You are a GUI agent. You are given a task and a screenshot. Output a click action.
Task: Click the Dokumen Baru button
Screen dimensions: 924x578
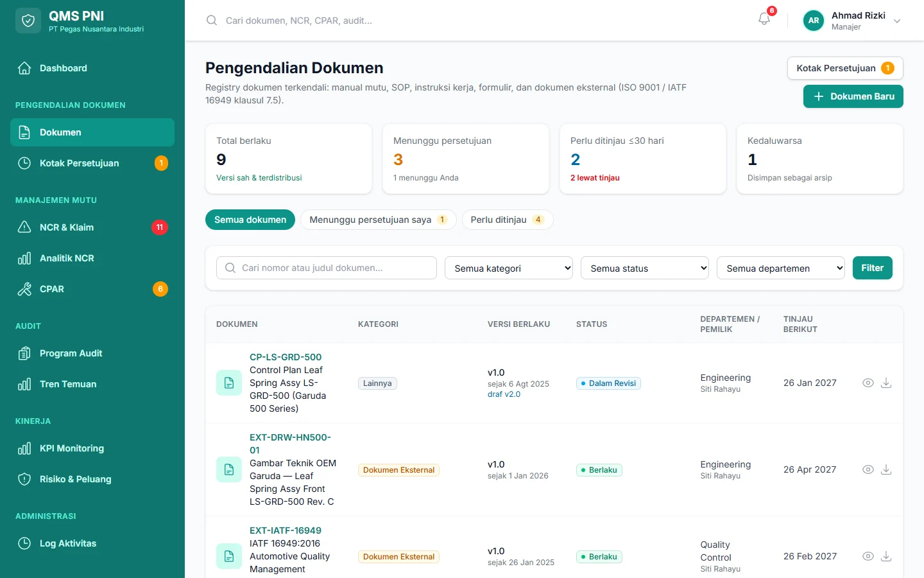(853, 96)
